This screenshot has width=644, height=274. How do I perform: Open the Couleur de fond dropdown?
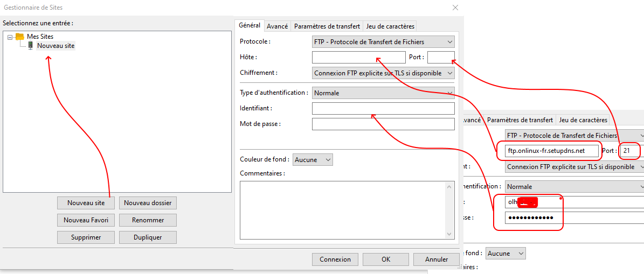pos(313,159)
